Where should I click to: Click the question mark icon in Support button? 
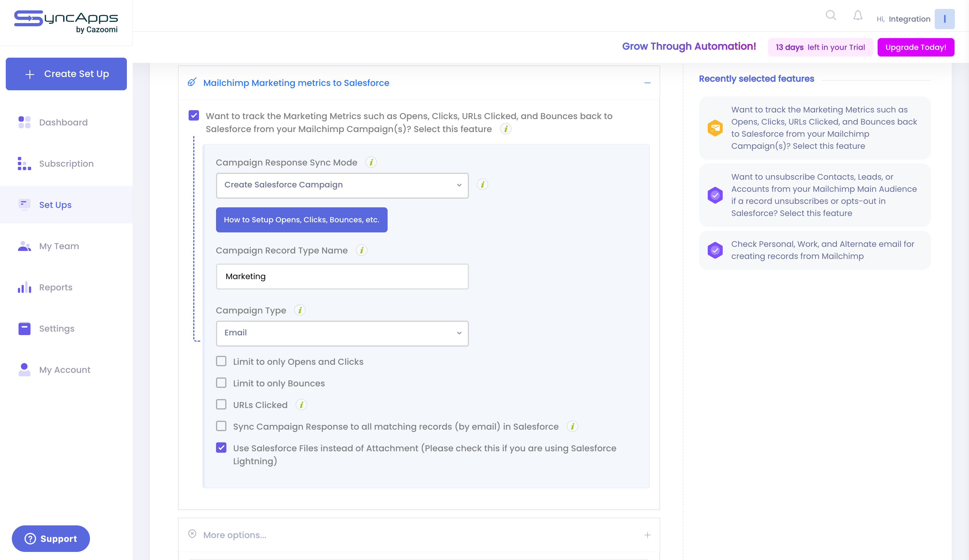(30, 538)
